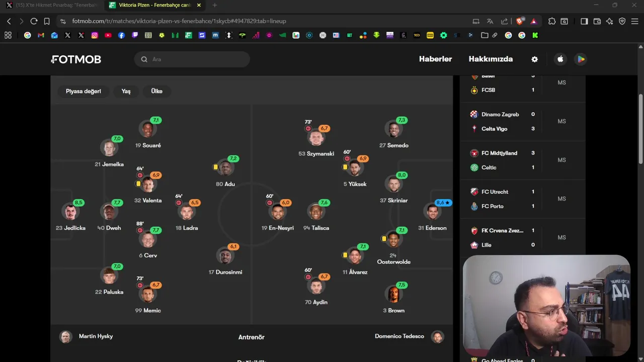Open the FC Midtjylland vs Celtic match
Screen dimensions: 644x362
(522, 160)
